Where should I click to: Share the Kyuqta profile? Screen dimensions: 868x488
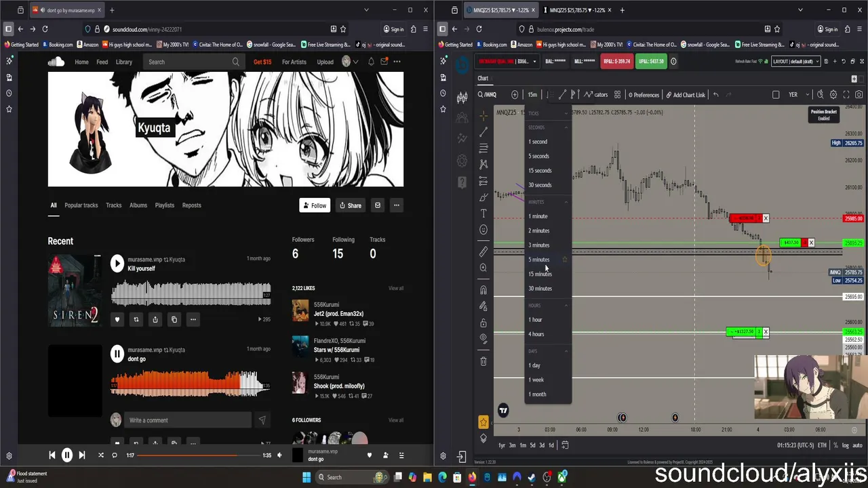[x=351, y=205]
